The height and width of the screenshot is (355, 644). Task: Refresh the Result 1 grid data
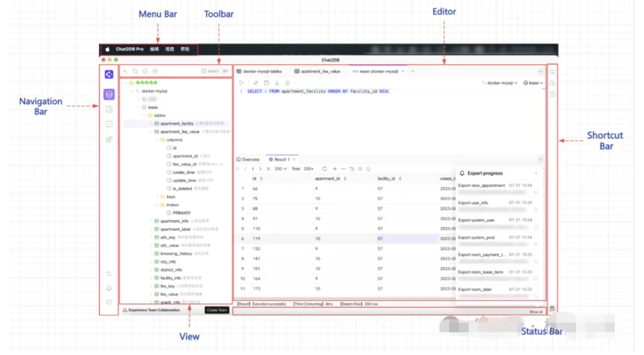click(324, 169)
